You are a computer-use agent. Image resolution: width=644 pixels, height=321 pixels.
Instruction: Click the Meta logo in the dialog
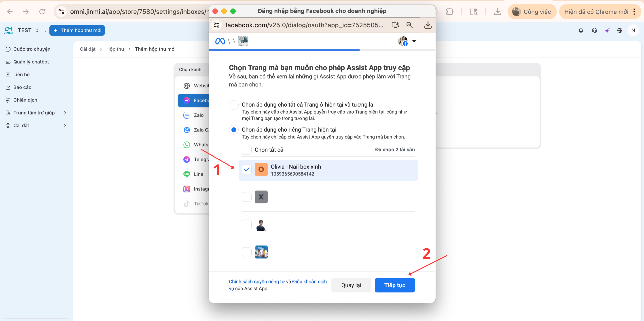(220, 41)
